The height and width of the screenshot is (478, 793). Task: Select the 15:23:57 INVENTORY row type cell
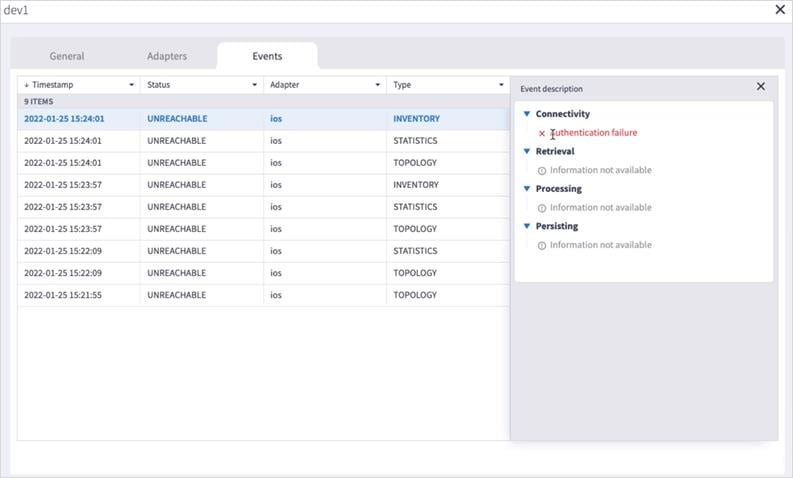coord(416,185)
